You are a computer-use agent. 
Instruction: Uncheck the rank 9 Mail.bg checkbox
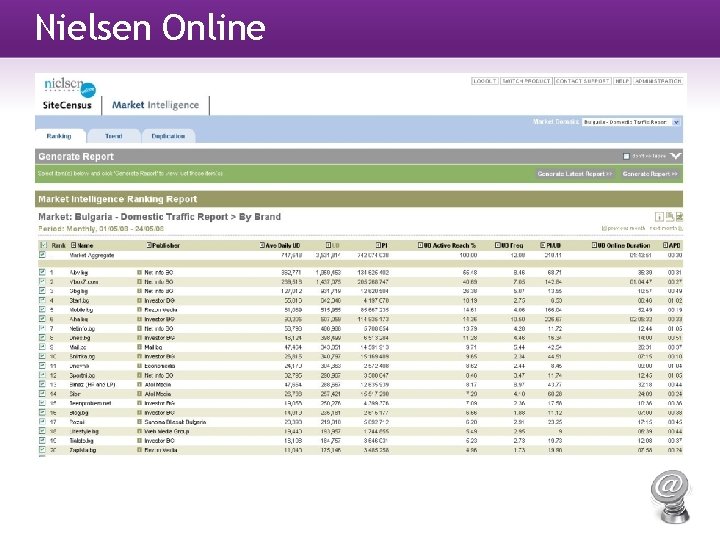point(43,347)
